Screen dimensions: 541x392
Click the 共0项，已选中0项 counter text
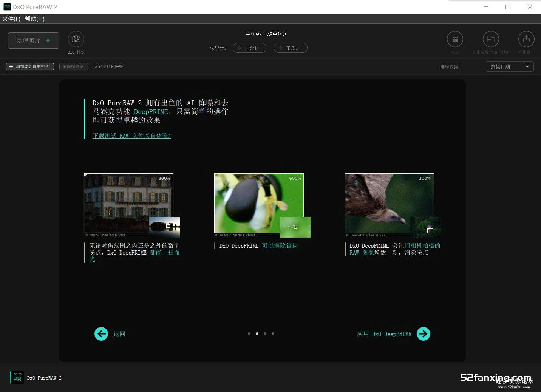[x=266, y=34]
